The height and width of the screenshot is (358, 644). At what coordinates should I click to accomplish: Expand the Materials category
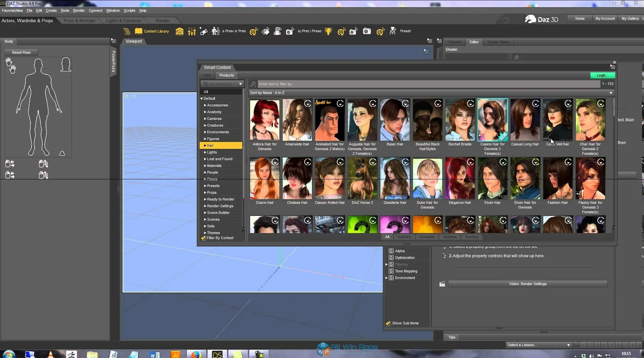click(x=205, y=166)
